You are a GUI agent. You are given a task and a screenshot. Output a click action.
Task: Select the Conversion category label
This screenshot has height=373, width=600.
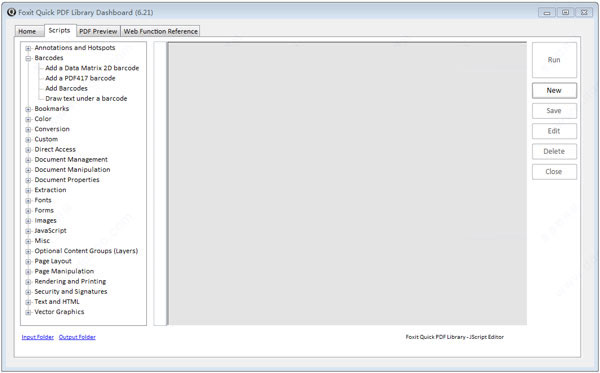[52, 129]
